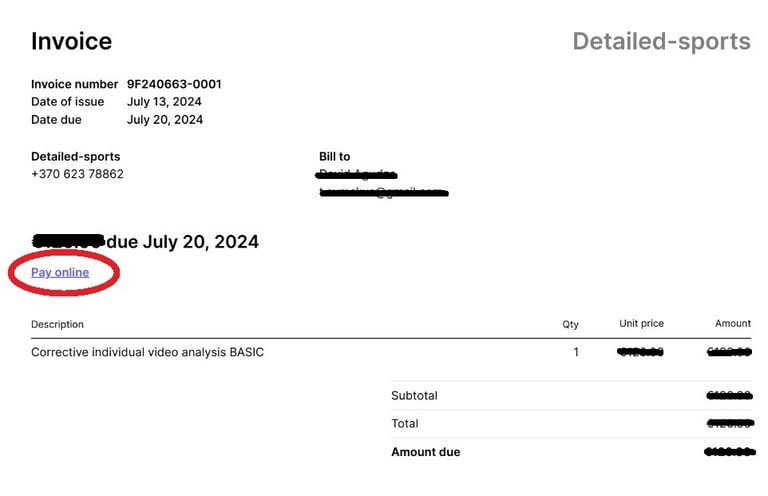Click the Date due value July 20, 2024
Image resolution: width=768 pixels, height=496 pixels.
[x=165, y=120]
